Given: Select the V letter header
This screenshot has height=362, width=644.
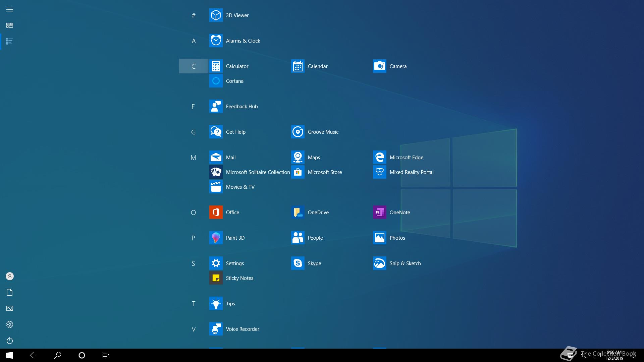Looking at the screenshot, I should 194,329.
